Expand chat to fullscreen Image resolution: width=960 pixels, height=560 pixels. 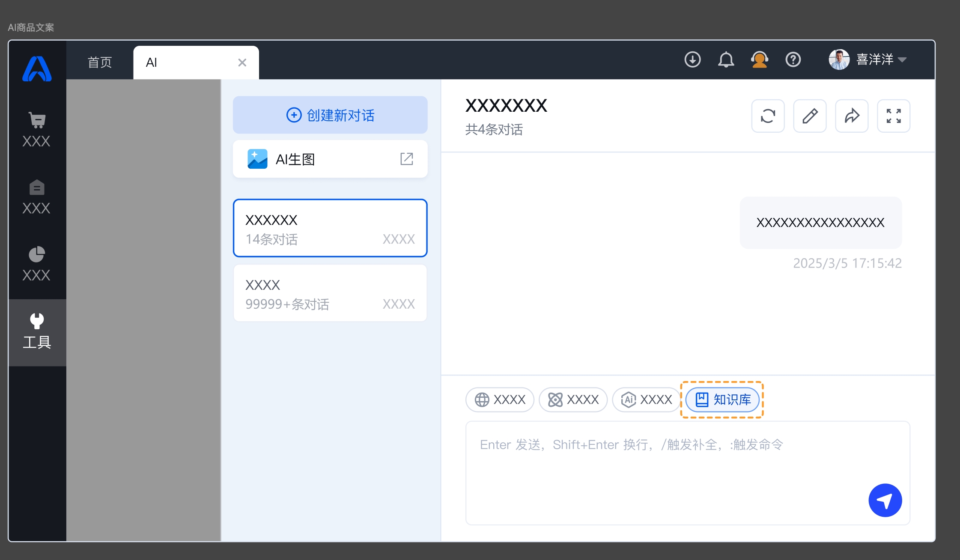[x=894, y=116]
